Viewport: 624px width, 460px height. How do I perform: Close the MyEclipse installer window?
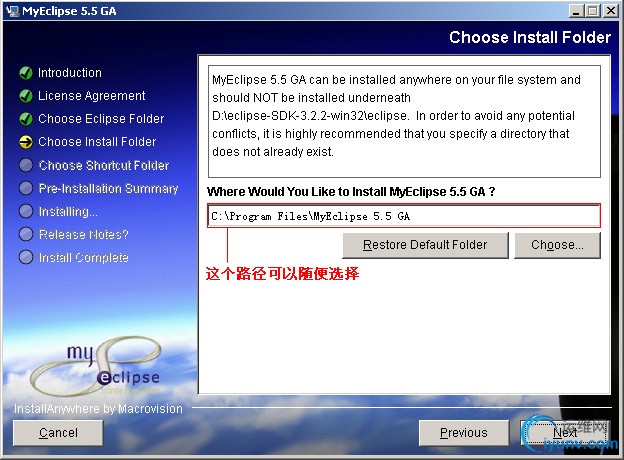point(611,11)
